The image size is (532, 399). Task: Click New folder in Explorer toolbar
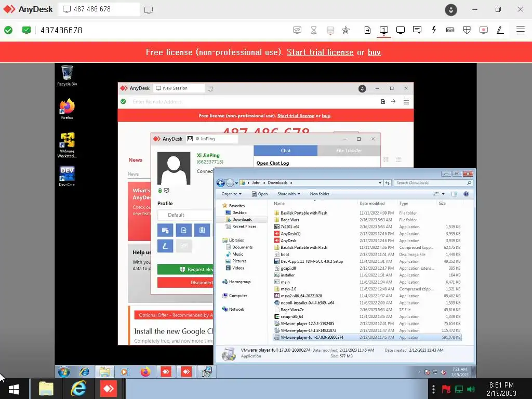tap(320, 194)
